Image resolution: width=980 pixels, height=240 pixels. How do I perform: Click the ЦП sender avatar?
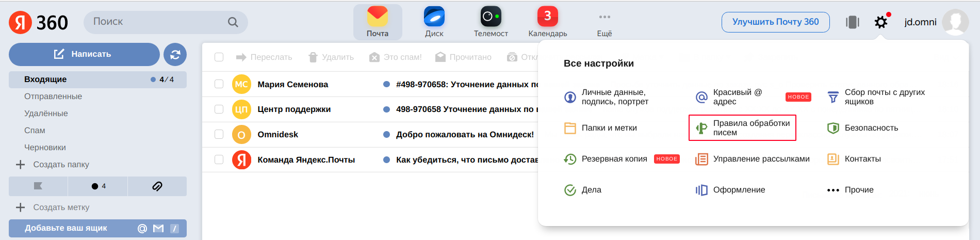(241, 109)
